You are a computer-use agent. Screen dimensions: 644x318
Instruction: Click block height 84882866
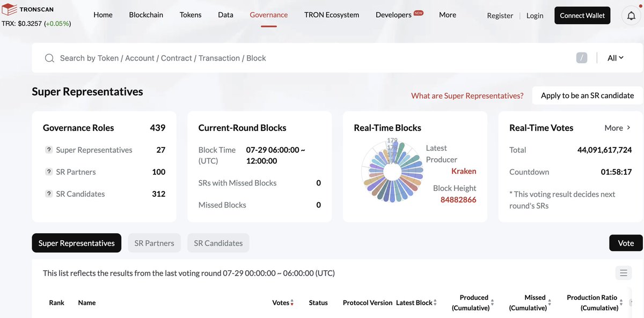[x=459, y=199]
